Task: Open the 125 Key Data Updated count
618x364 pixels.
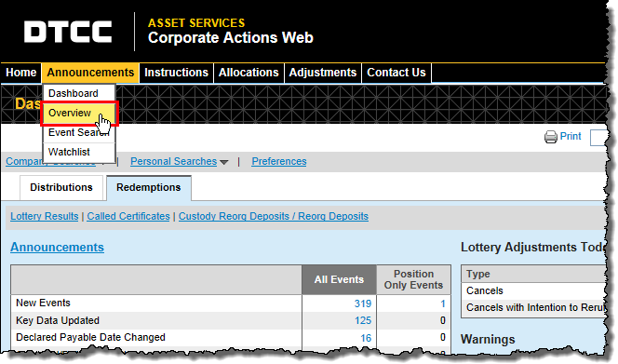Action: (363, 320)
